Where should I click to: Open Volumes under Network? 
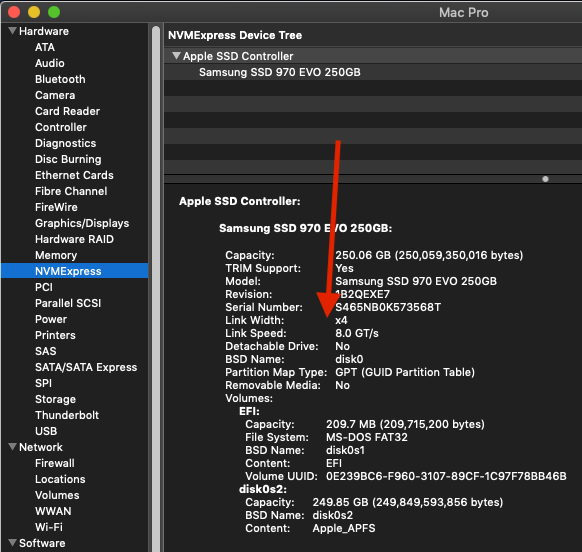(x=57, y=494)
